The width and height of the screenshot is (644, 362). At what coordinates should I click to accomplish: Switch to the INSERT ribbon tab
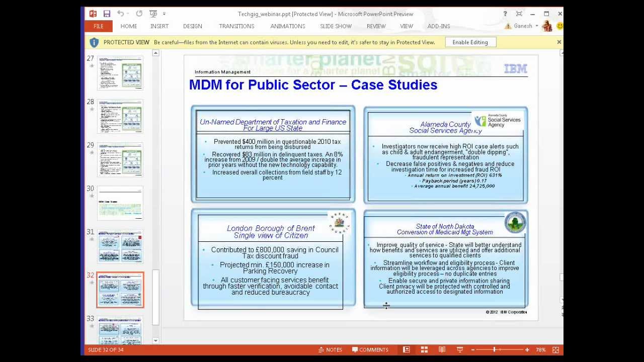159,26
